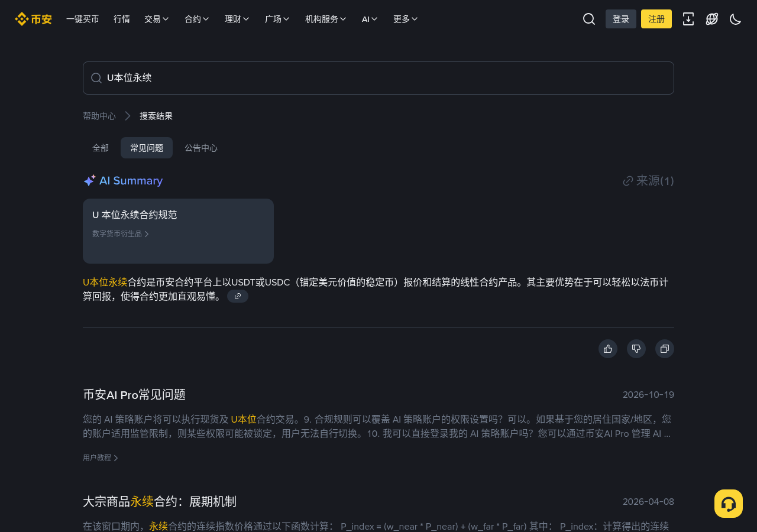Click magnifier icon inside search box
Viewport: 757px width, 532px height.
click(96, 78)
